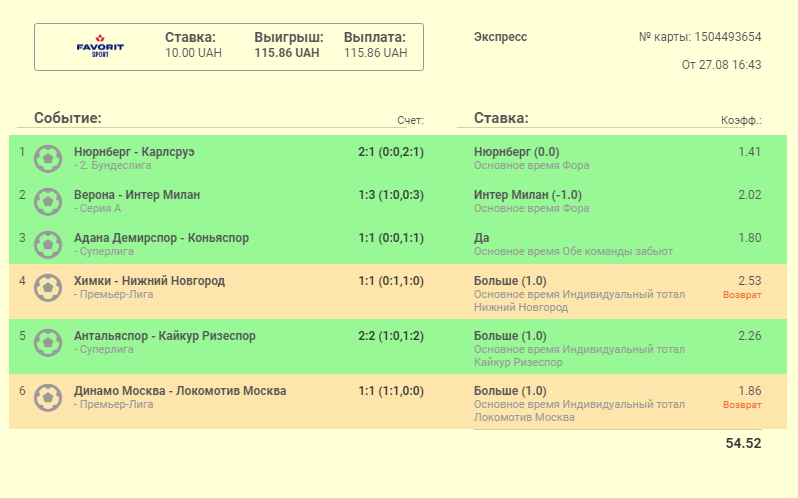Click the Нижний Новгород individual total description
Screen dimensions: 798x498
579,301
